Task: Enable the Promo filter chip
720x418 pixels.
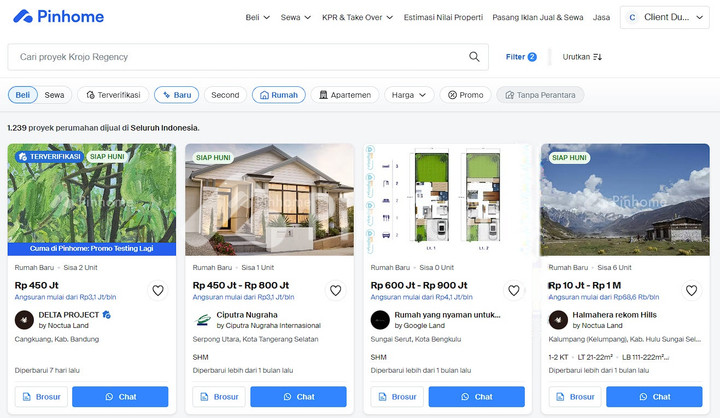Action: 466,95
